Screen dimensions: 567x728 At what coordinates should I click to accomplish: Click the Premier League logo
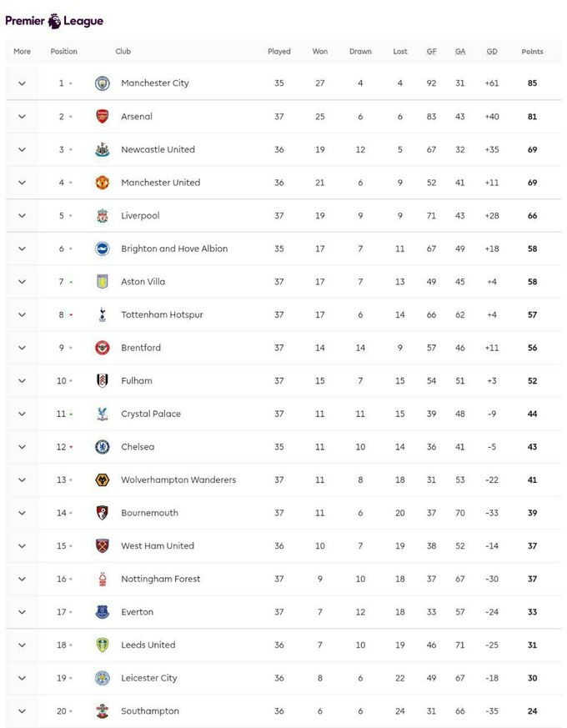54,20
